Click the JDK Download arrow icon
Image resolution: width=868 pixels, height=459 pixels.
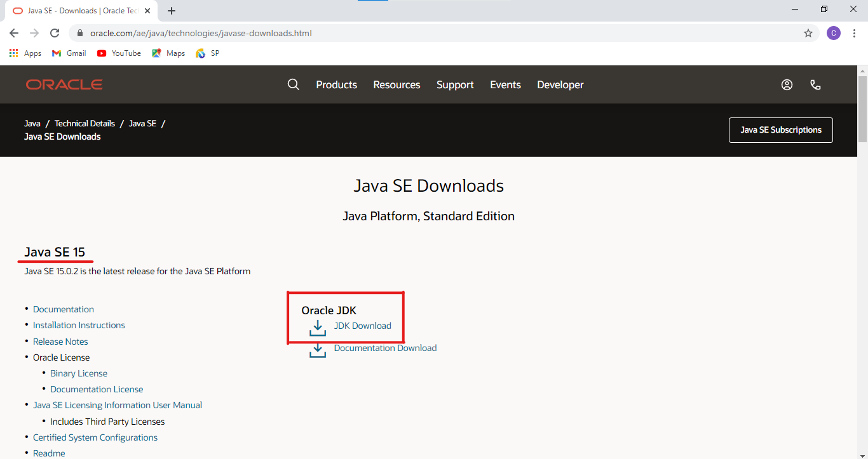point(317,328)
